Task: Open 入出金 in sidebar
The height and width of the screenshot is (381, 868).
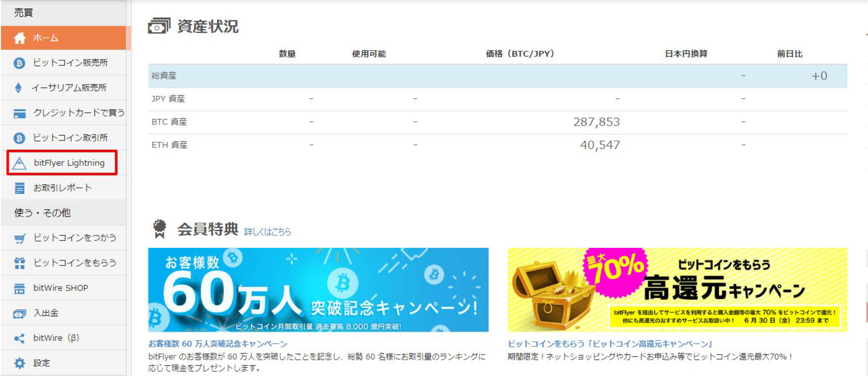Action: point(64,313)
